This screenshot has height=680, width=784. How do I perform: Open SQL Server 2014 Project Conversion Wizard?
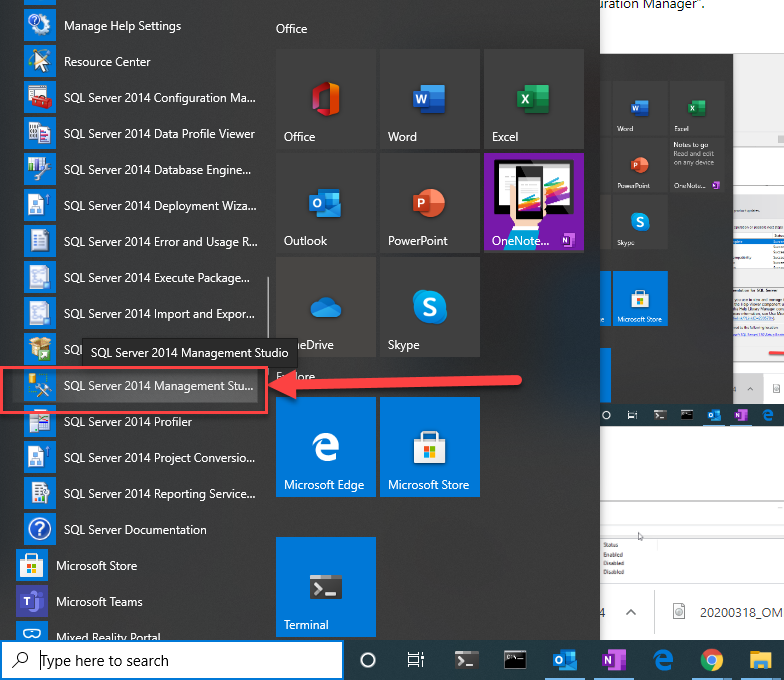tap(140, 458)
